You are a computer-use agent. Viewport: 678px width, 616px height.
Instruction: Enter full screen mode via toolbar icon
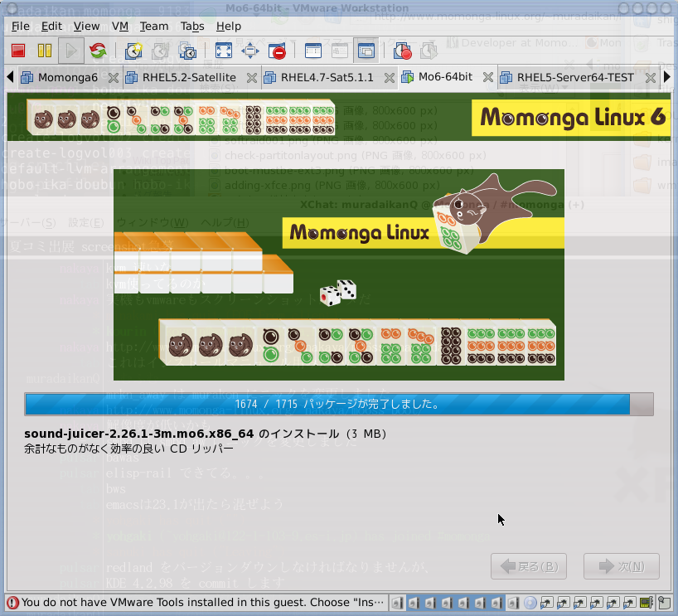(224, 51)
